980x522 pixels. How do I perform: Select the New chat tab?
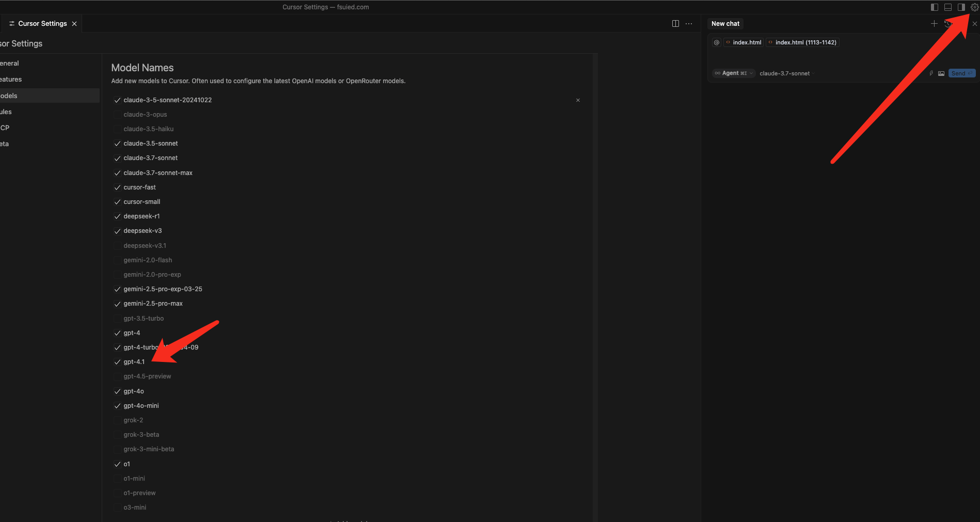click(x=725, y=24)
